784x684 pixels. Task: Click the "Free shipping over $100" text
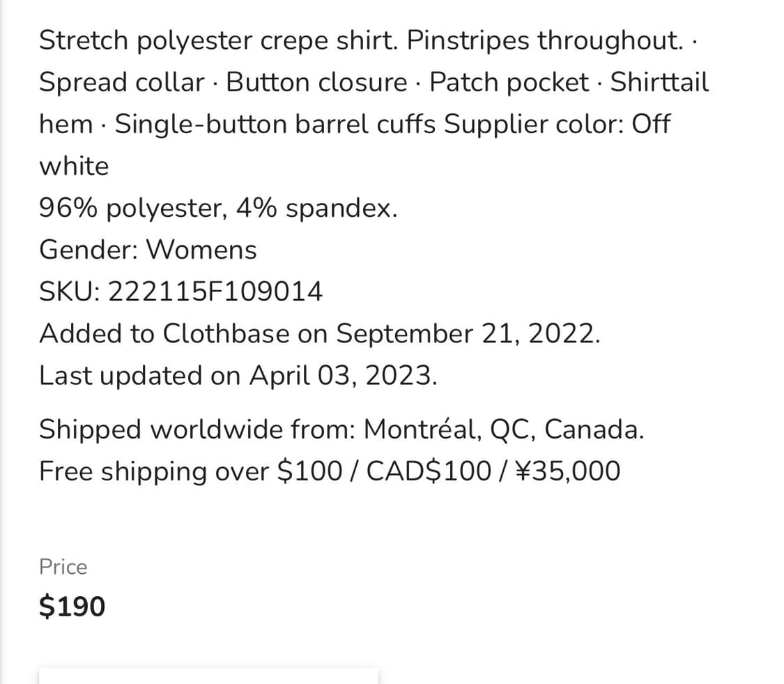click(x=190, y=471)
